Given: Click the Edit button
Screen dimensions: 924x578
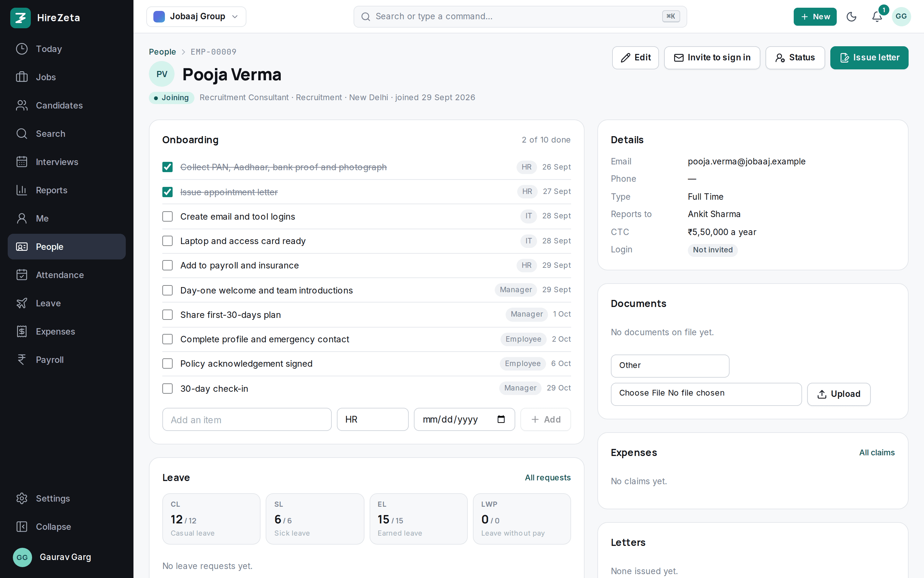Looking at the screenshot, I should click(x=635, y=58).
